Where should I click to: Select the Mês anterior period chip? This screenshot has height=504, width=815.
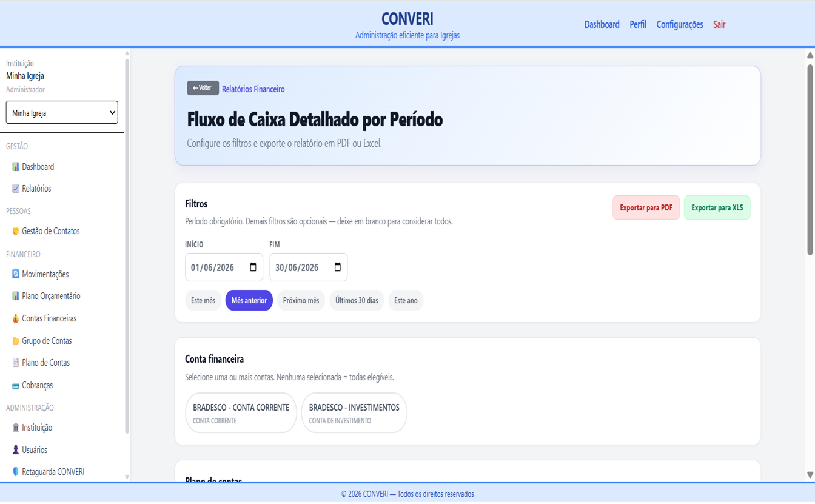(x=249, y=300)
